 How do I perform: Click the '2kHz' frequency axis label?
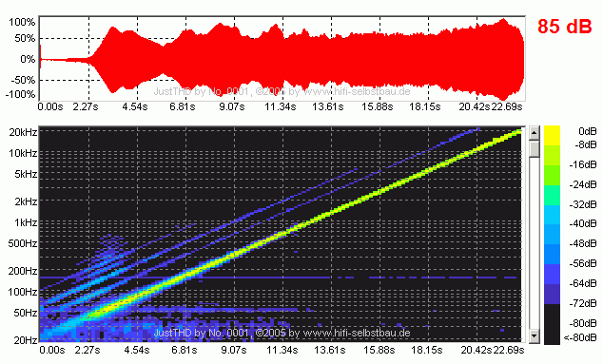(26, 201)
